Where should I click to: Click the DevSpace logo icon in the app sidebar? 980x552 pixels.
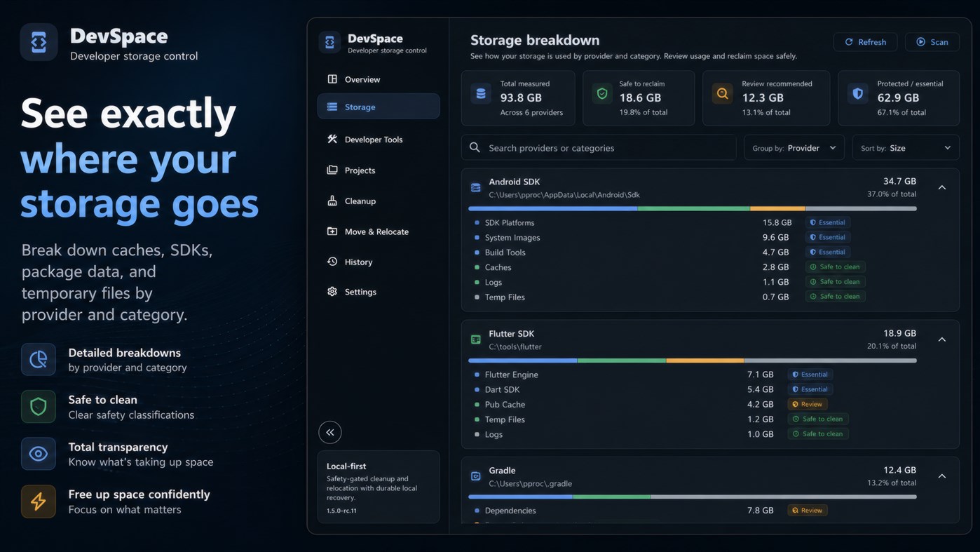pyautogui.click(x=329, y=42)
